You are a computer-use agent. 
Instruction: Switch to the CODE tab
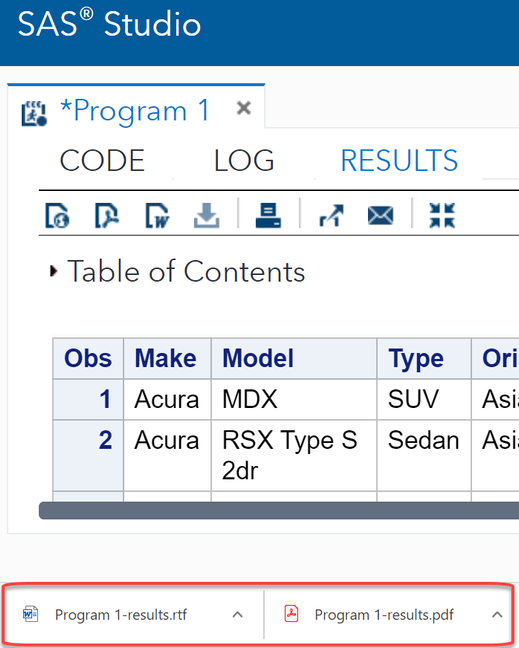[102, 160]
